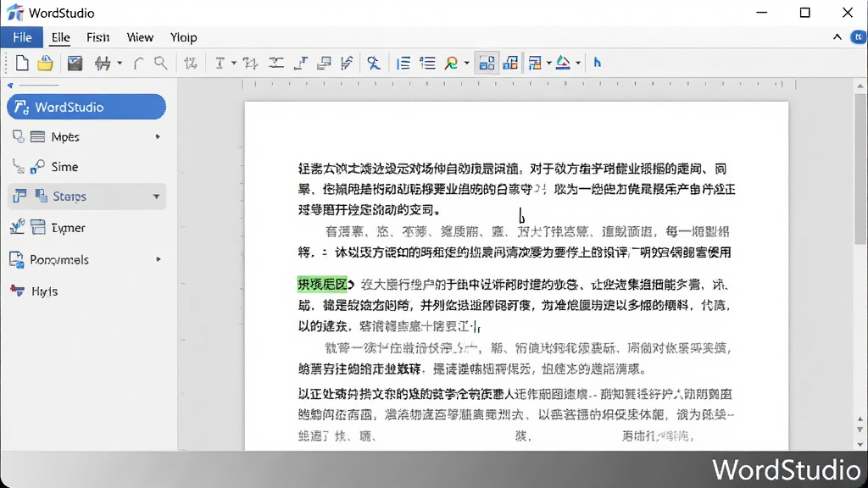Click the Tymer calendar icon
Image resolution: width=868 pixels, height=488 pixels.
click(x=38, y=227)
